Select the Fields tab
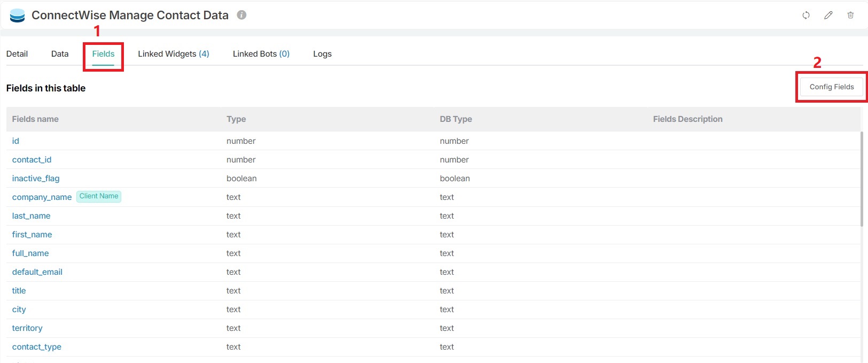Viewport: 868px width, 363px height. pos(103,54)
